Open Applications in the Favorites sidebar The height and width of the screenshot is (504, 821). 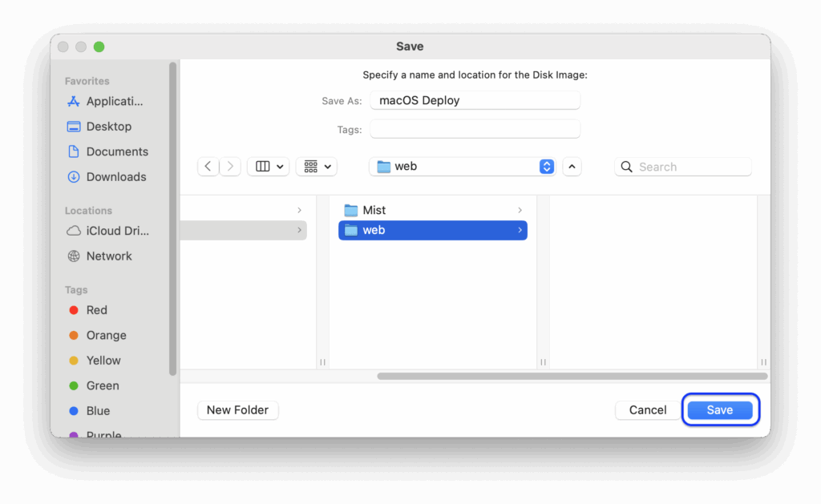tap(105, 102)
